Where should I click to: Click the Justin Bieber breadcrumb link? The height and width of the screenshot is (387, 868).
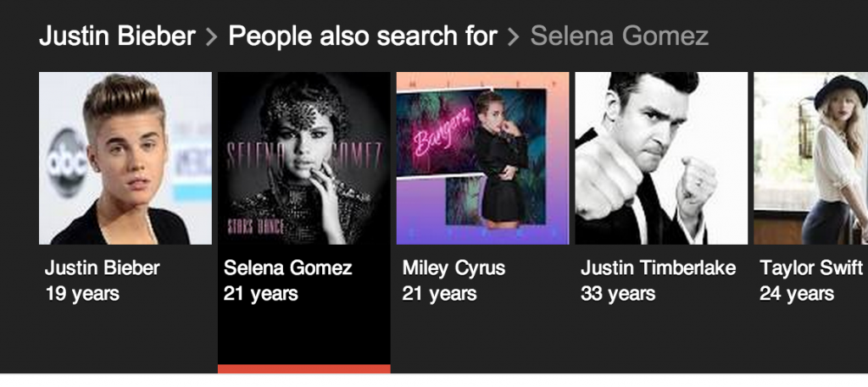(x=117, y=36)
